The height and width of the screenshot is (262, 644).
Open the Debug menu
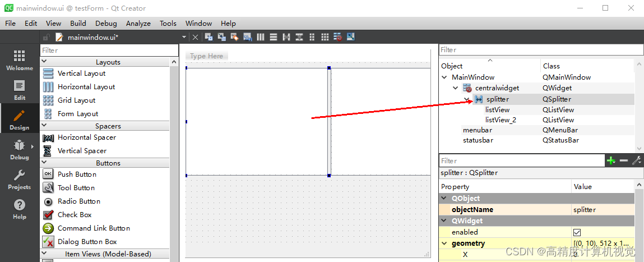tap(106, 24)
